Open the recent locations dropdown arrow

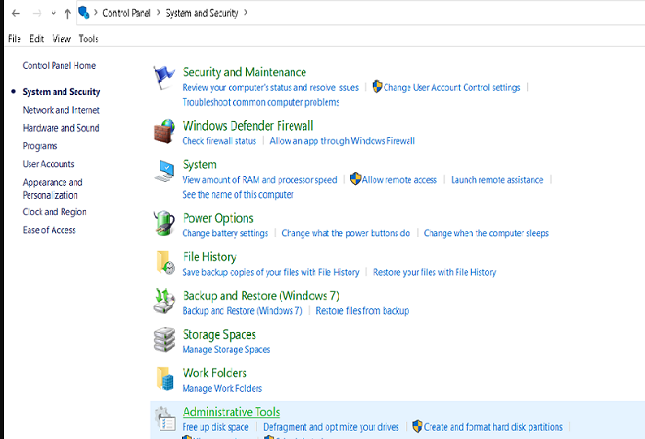point(53,14)
